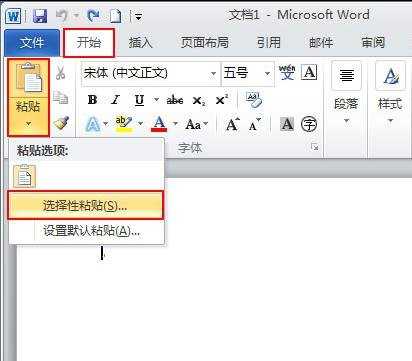Viewport: 412px width, 361px height.
Task: Click the Enclosed Character 字 icon
Action: (309, 125)
